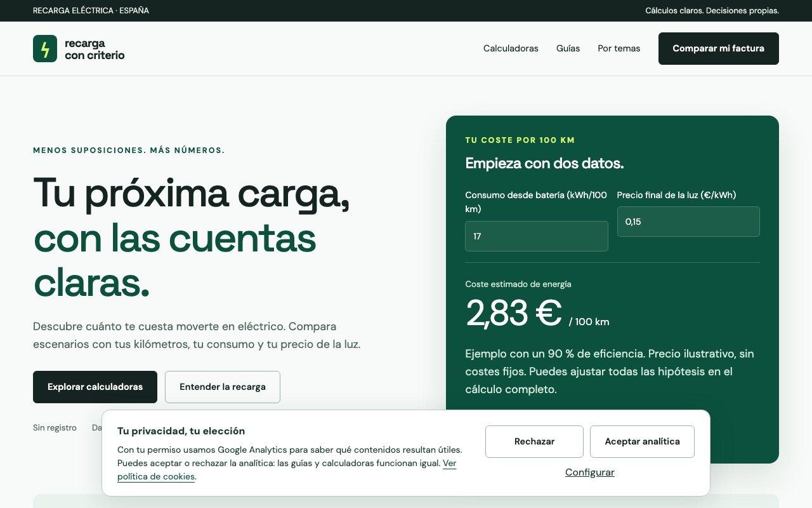This screenshot has height=508, width=812.
Task: Click the Empieza con dos datos heading
Action: click(x=544, y=163)
